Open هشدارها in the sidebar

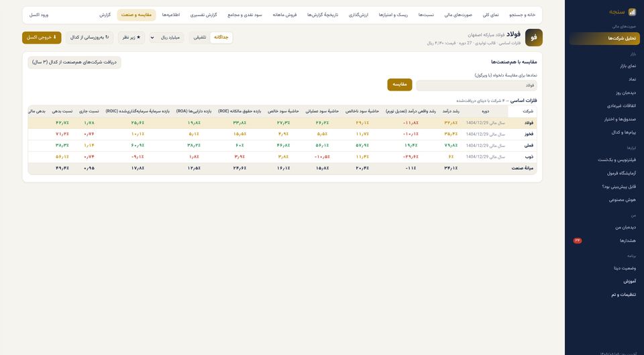604,240
